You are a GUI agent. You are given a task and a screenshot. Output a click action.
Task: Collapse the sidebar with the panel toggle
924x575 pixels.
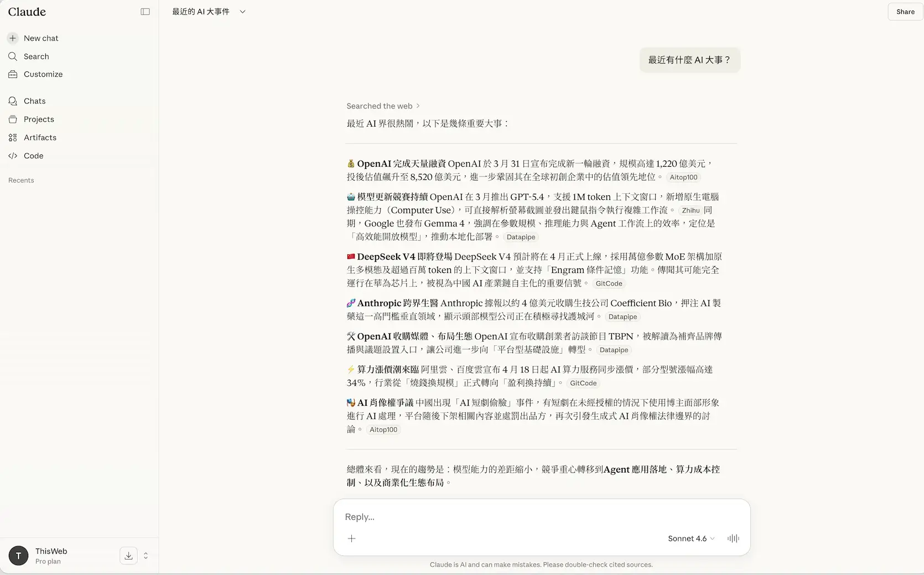pos(145,12)
